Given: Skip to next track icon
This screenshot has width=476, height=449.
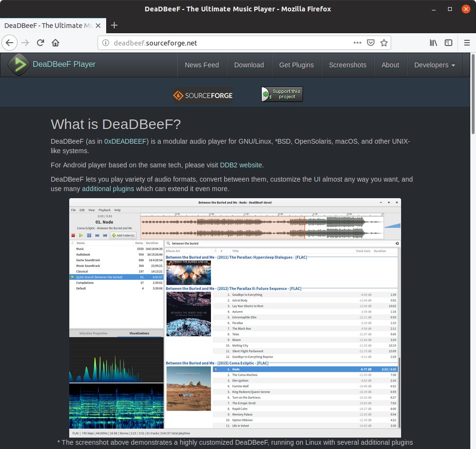Looking at the screenshot, I should 105,235.
